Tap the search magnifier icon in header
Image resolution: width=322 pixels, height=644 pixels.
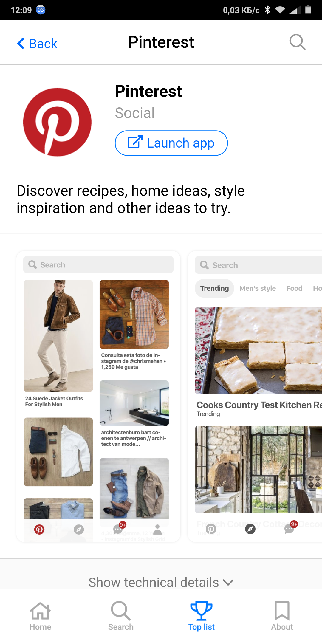point(298,42)
